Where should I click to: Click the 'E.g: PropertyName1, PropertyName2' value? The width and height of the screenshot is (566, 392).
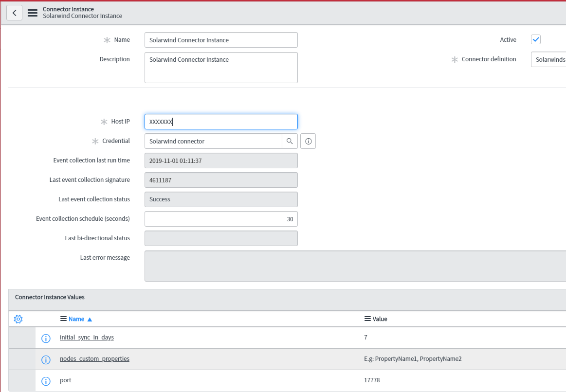tap(413, 358)
